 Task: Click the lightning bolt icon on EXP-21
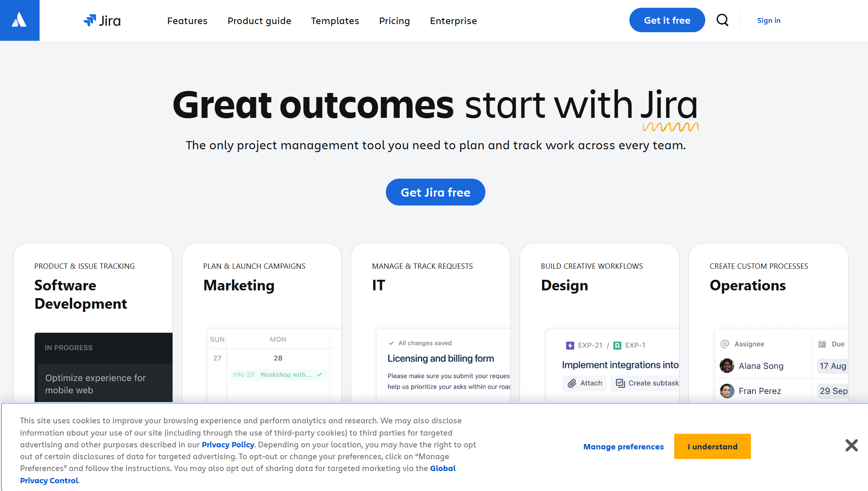(x=570, y=345)
